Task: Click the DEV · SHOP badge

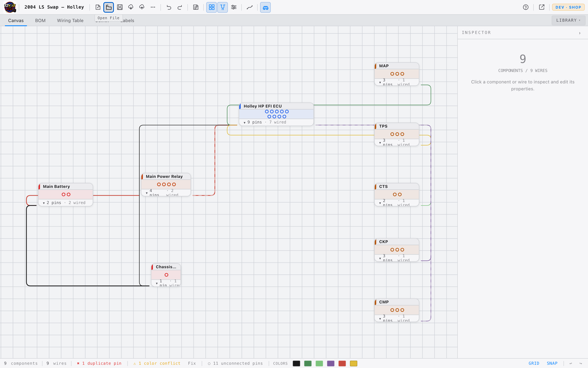Action: (x=568, y=7)
